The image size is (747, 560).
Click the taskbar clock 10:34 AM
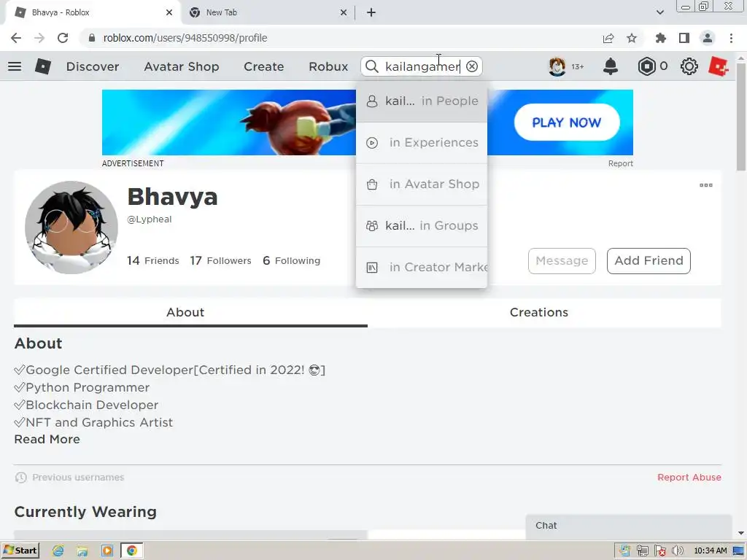pos(711,551)
